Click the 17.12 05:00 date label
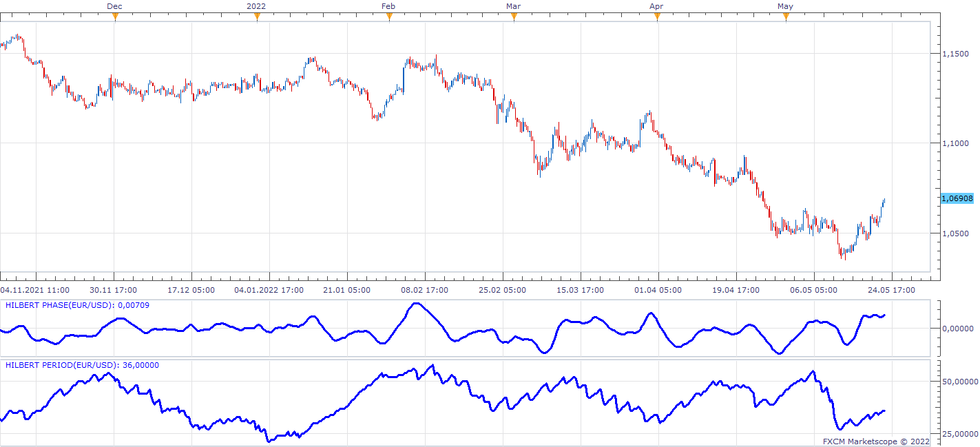980x447 pixels. tap(191, 290)
